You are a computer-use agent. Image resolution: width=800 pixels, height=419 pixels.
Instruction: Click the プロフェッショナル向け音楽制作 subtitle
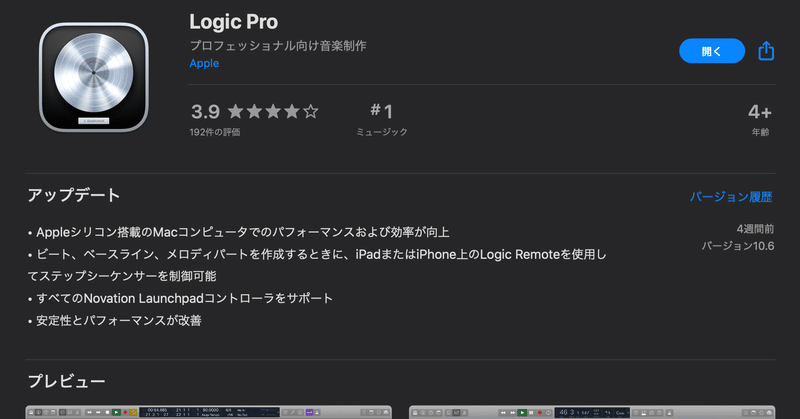(x=278, y=45)
